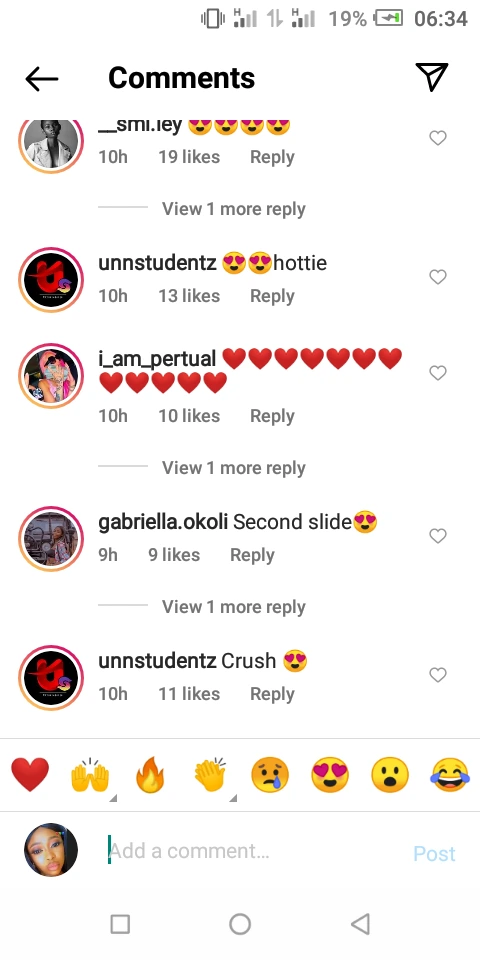Expand replies under gabriella.okoli's comment
The height and width of the screenshot is (960, 480).
pyautogui.click(x=233, y=607)
